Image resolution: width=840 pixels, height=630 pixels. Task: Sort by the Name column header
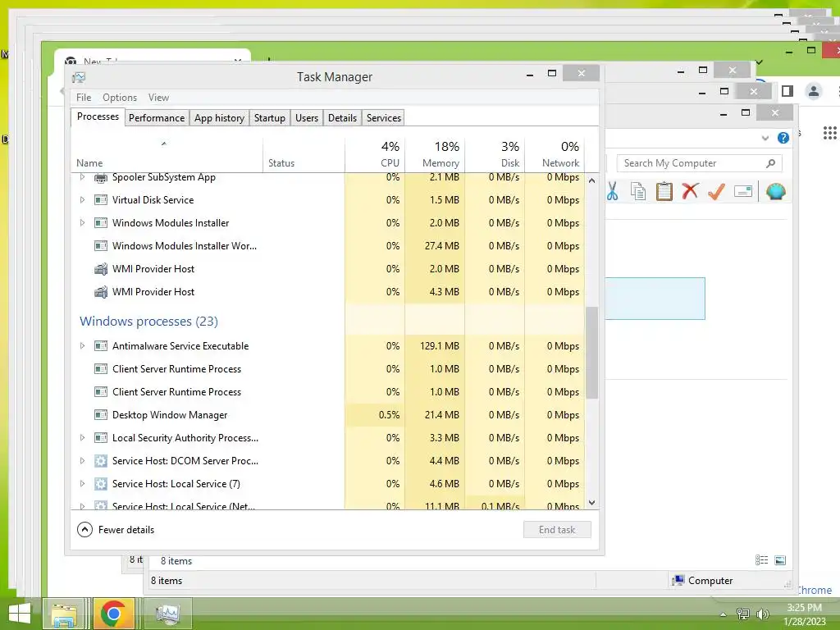point(167,154)
